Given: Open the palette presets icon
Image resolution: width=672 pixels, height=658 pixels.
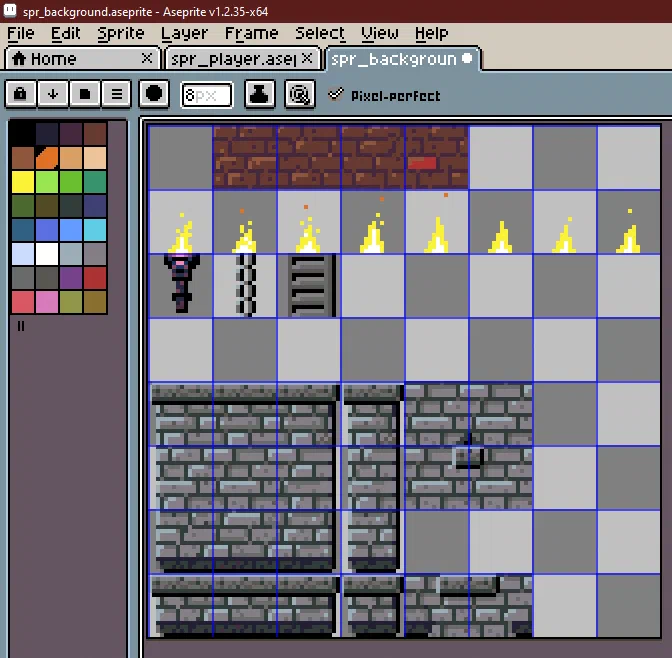Looking at the screenshot, I should [x=85, y=93].
